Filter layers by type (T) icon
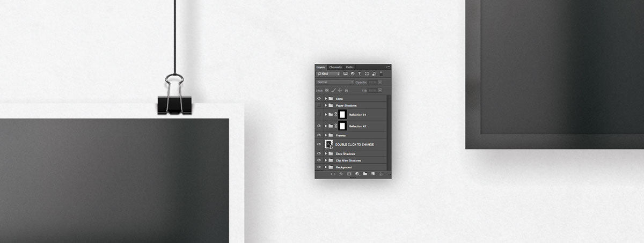 tap(360, 73)
